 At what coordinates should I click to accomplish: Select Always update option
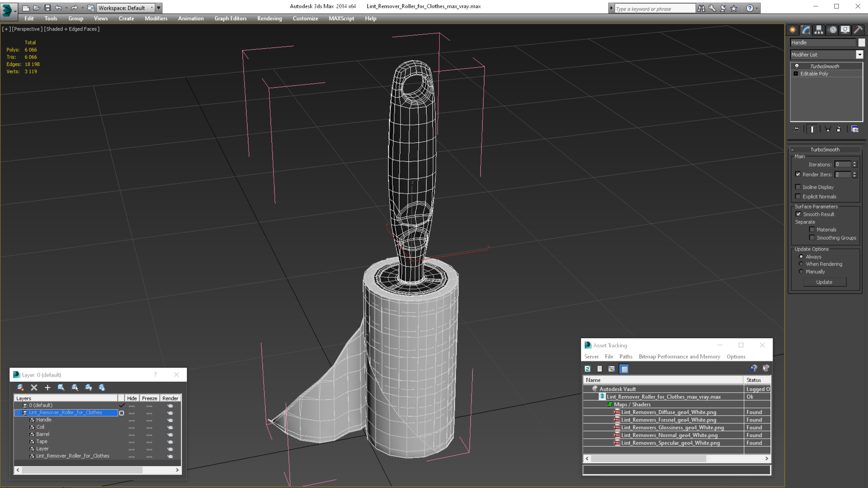coord(801,256)
